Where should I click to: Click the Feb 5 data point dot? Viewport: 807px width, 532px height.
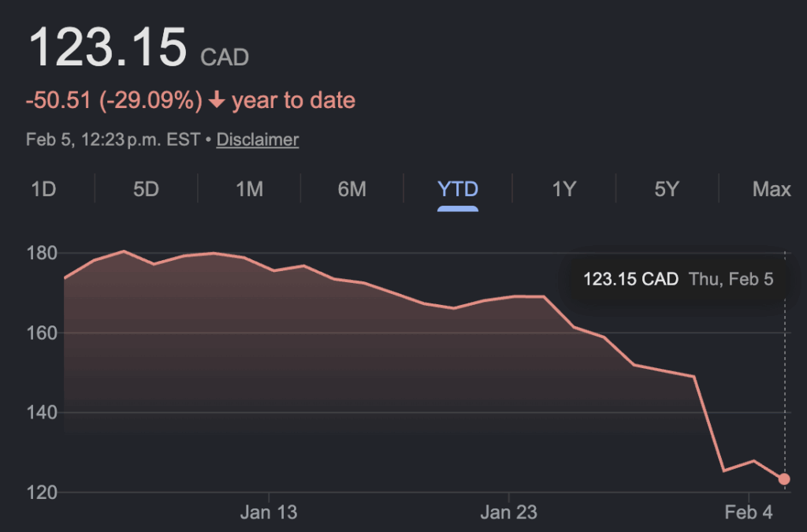click(784, 479)
